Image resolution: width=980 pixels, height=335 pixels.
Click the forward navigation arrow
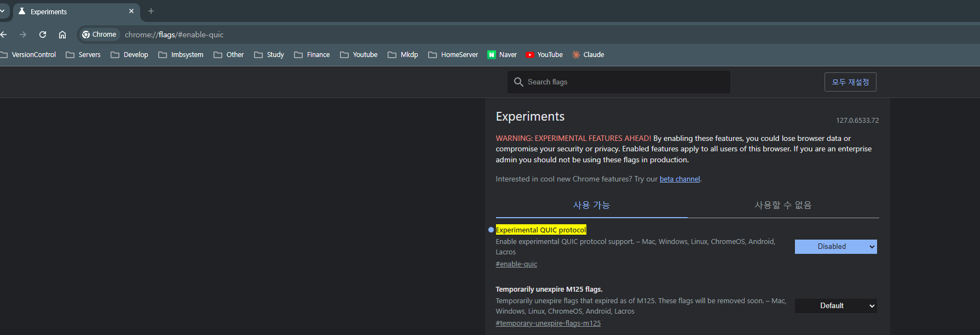pos(23,35)
